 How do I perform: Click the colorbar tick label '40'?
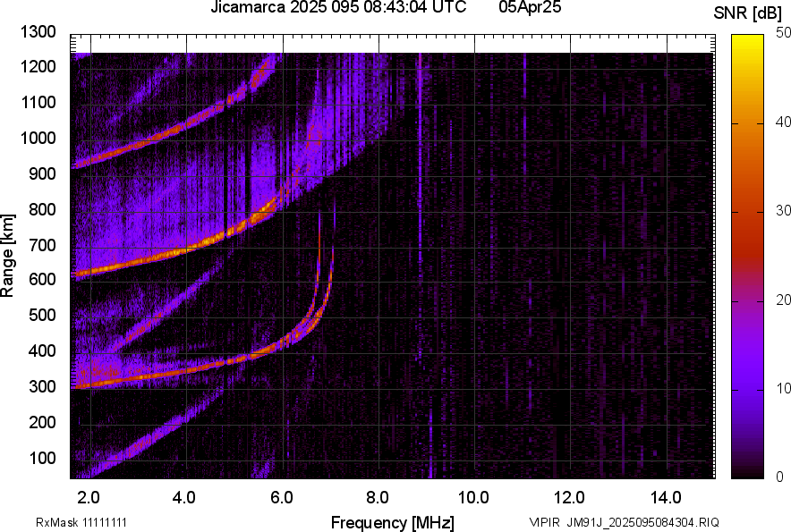coord(783,122)
